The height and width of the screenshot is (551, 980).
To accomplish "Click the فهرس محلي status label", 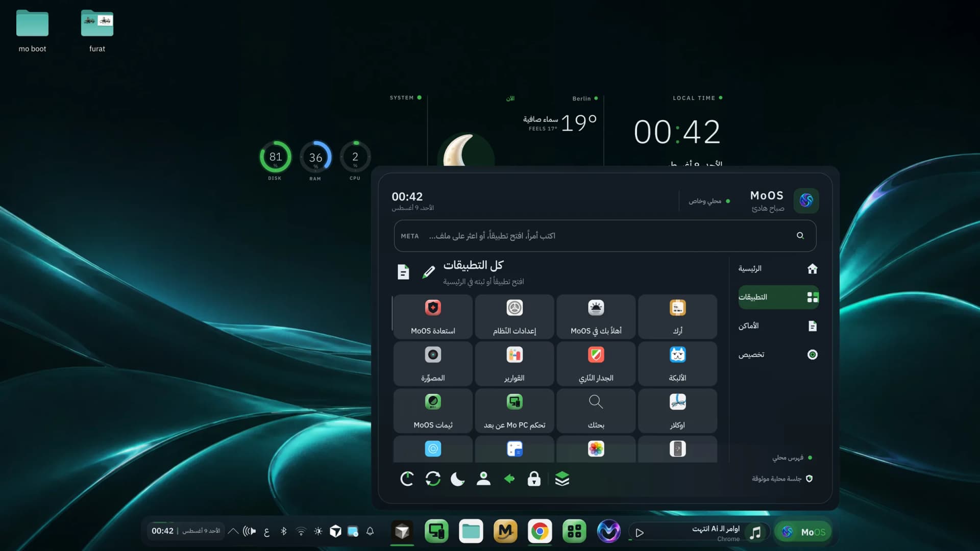I will [792, 458].
